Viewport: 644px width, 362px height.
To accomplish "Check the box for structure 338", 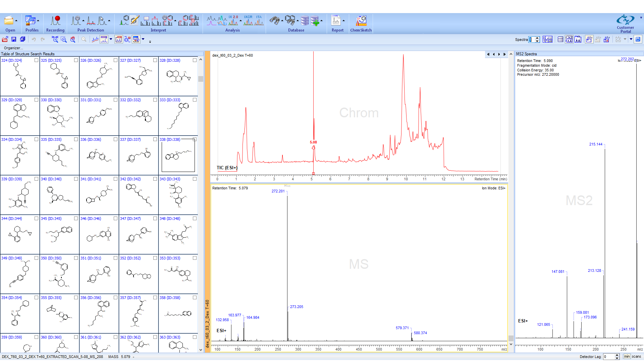I will [x=195, y=139].
